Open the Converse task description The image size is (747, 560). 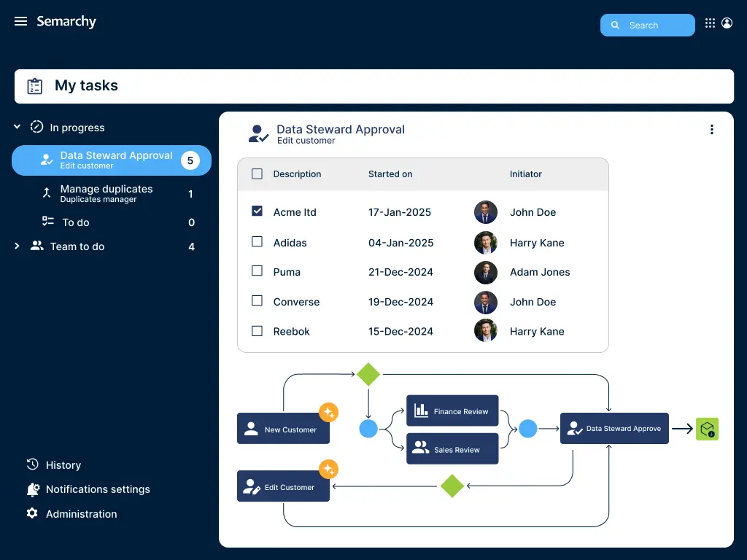[x=296, y=302]
